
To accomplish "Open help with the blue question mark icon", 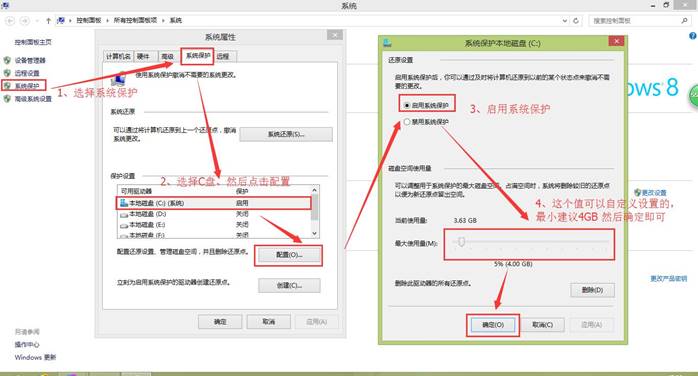I will click(693, 36).
